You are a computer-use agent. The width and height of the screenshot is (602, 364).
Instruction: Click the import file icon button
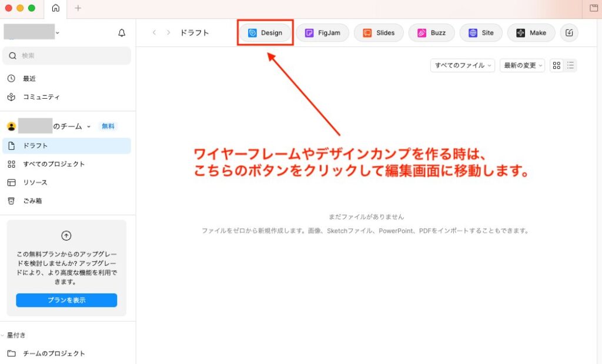[569, 33]
